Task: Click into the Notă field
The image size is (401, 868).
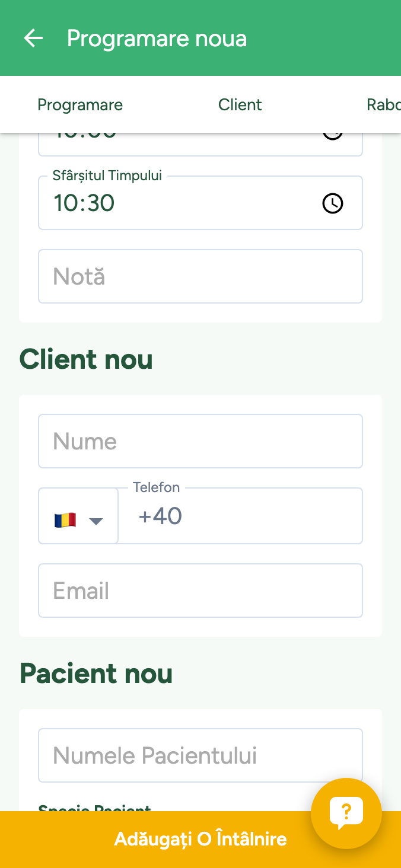Action: click(x=200, y=276)
